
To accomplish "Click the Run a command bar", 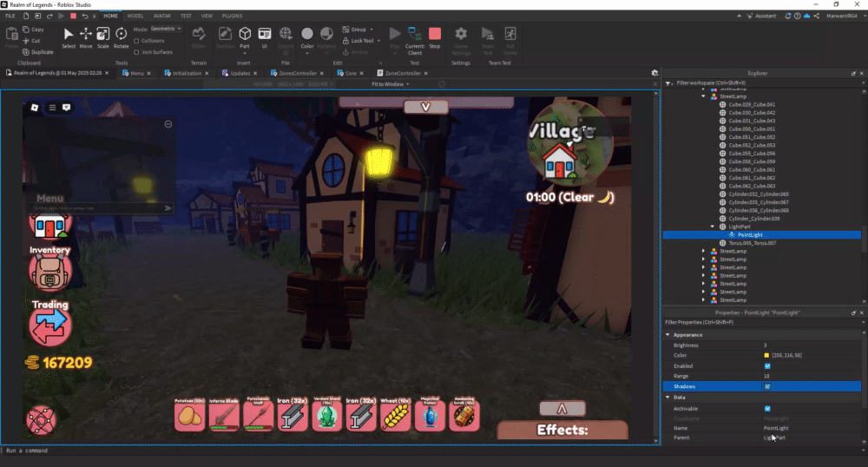I will [x=431, y=451].
